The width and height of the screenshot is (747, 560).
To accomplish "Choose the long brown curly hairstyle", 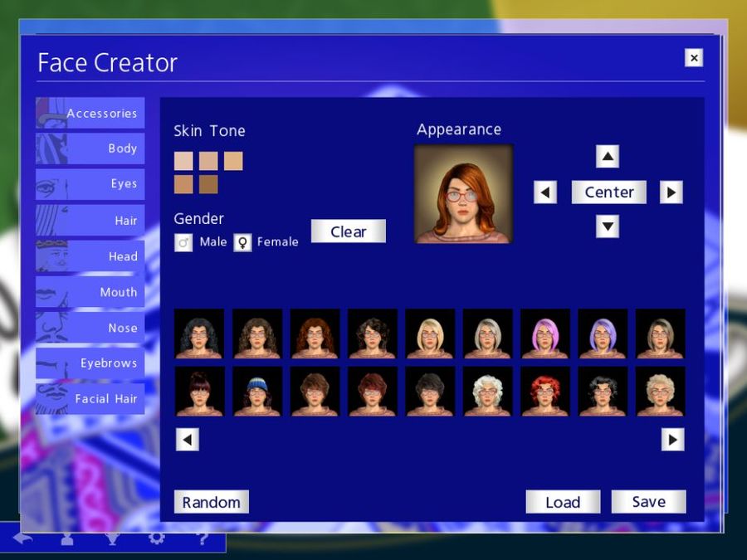I will point(257,334).
